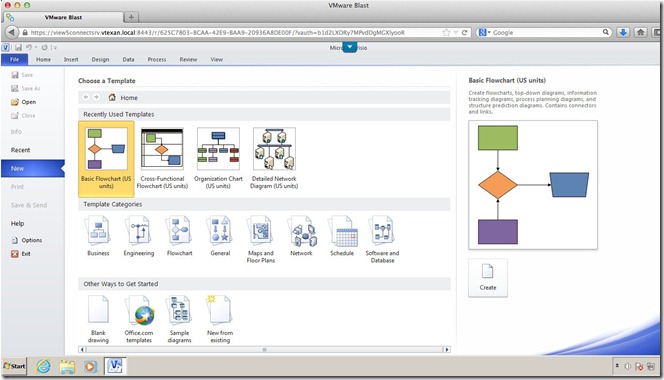Image resolution: width=664 pixels, height=380 pixels.
Task: Switch to the Design ribbon tab
Action: pos(100,59)
